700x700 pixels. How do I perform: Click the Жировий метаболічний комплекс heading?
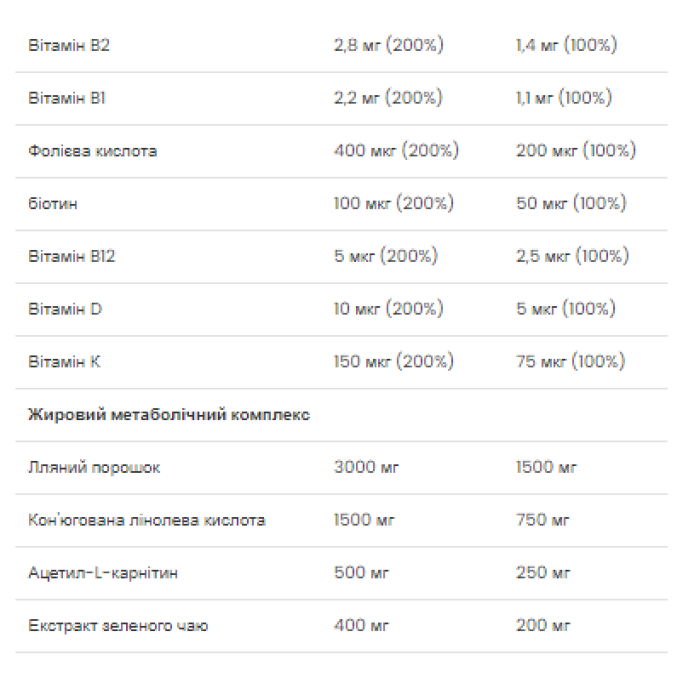pos(170,415)
